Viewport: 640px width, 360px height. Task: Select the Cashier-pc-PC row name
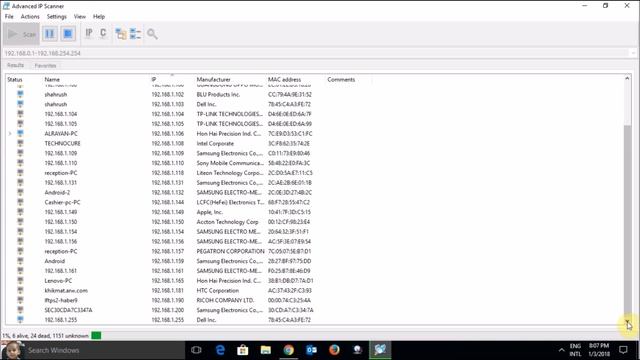62,202
